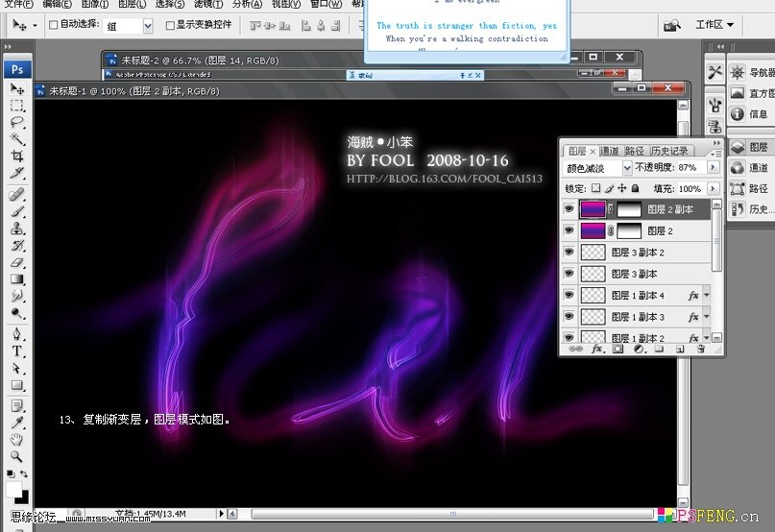Hide the 图层 3 副本 2 layer
Image resolution: width=775 pixels, height=532 pixels.
pos(569,252)
